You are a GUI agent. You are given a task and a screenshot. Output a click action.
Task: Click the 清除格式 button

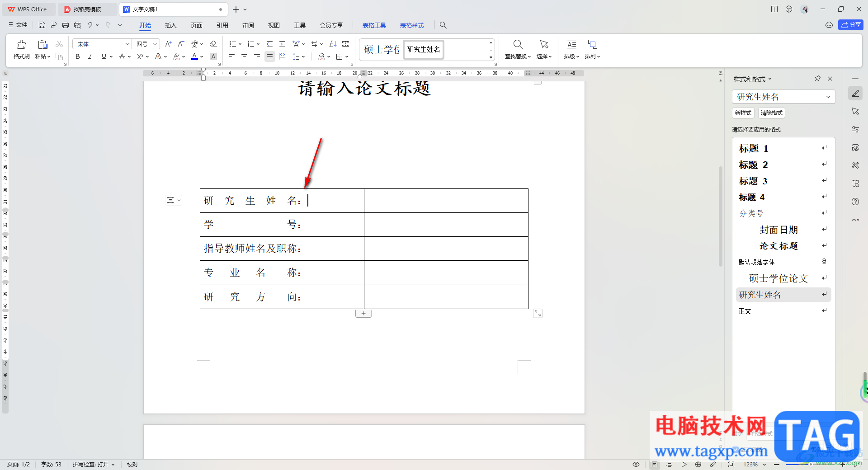tap(771, 113)
